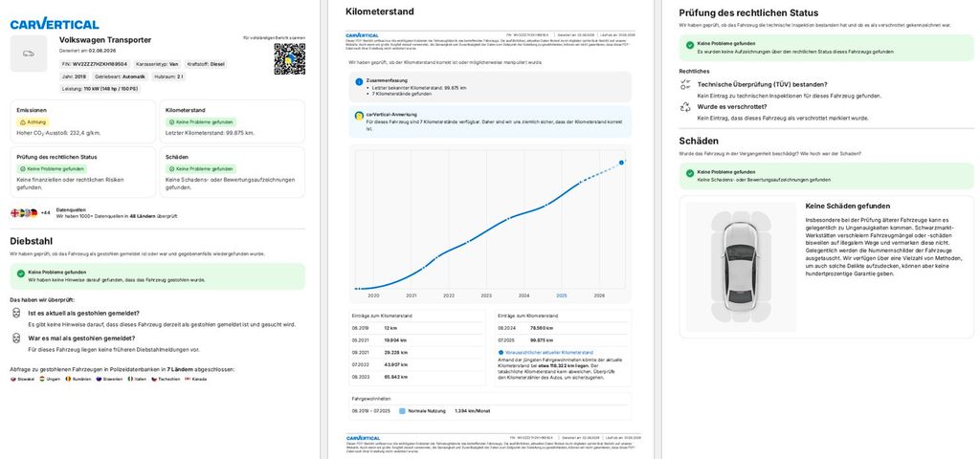This screenshot has width=980, height=459.
Task: Click the blue dot at mileage graph end
Action: [621, 163]
